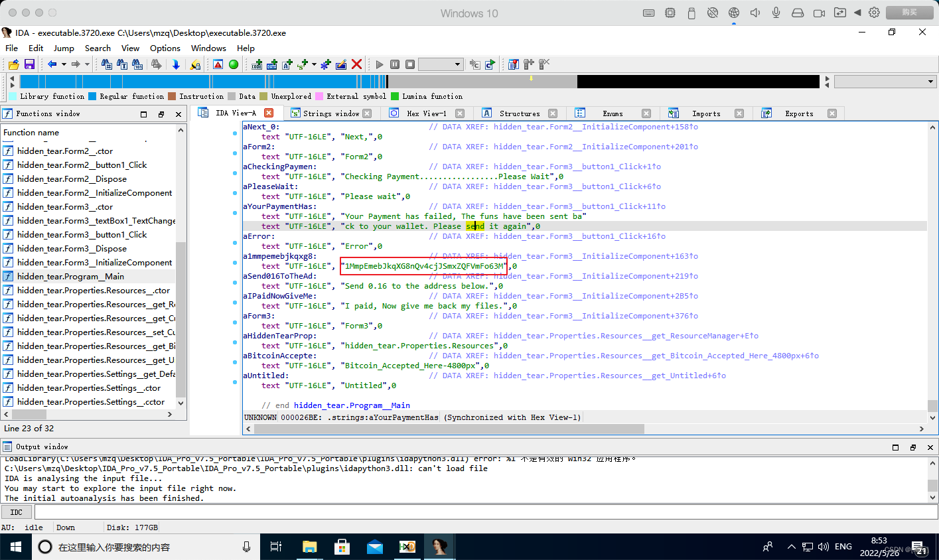Start the debugger with the play icon
939x560 pixels.
point(380,64)
